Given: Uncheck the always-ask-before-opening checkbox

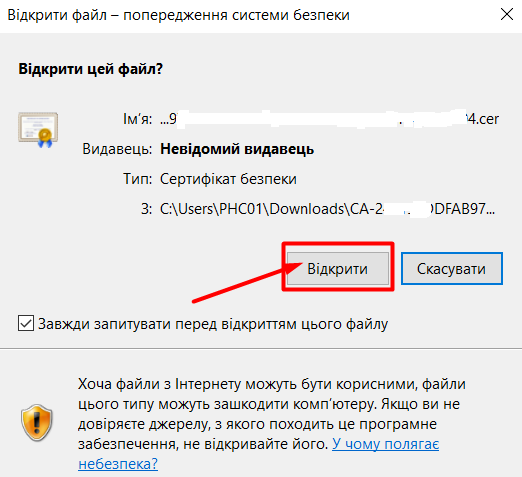Looking at the screenshot, I should pyautogui.click(x=26, y=323).
